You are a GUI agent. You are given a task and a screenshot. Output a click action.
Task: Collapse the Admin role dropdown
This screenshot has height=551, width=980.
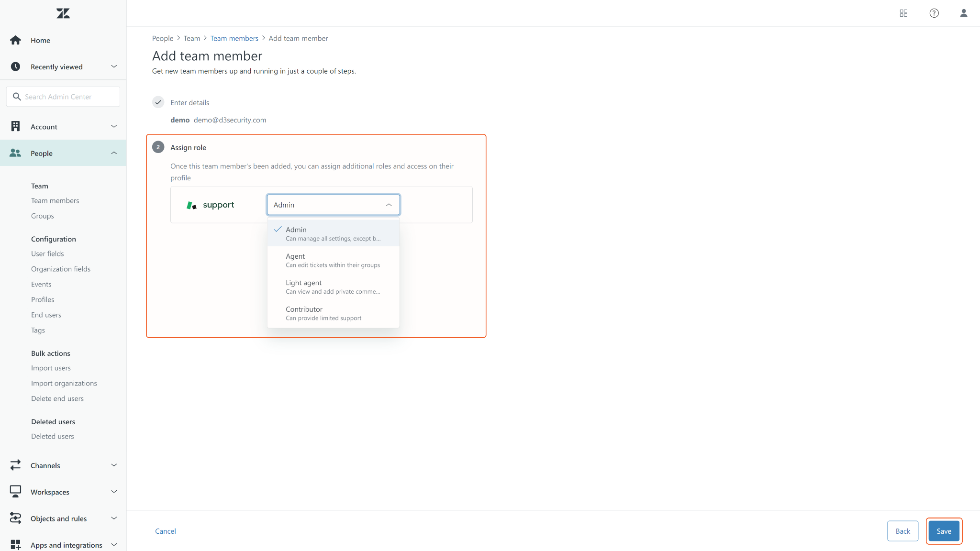coord(389,205)
